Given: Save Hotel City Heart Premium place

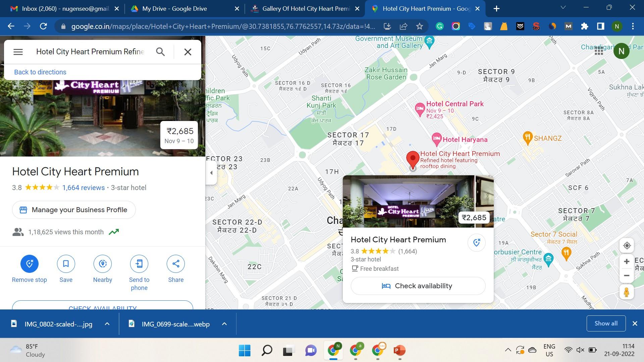Looking at the screenshot, I should (x=66, y=264).
